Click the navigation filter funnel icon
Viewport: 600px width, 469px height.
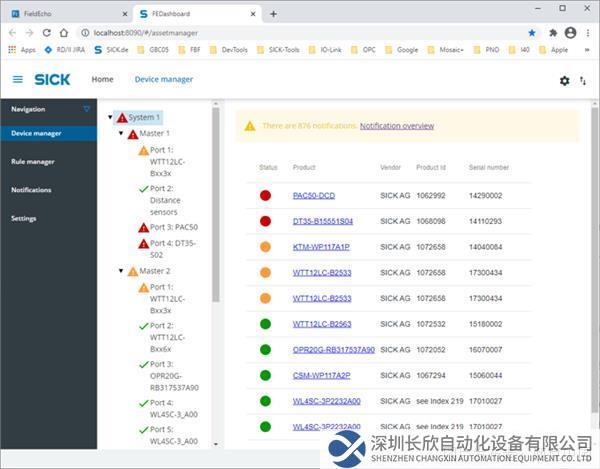tap(87, 109)
